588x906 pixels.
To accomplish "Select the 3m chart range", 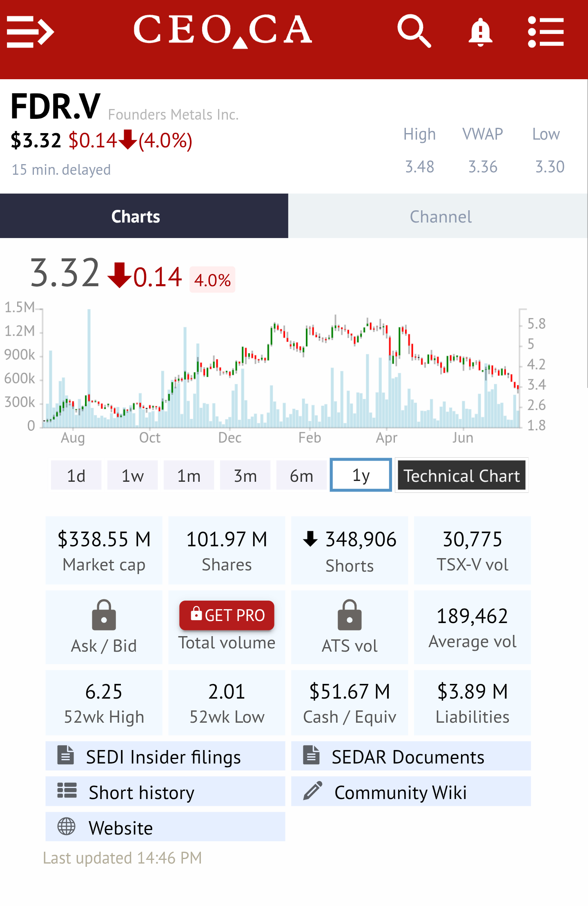I will pos(245,475).
